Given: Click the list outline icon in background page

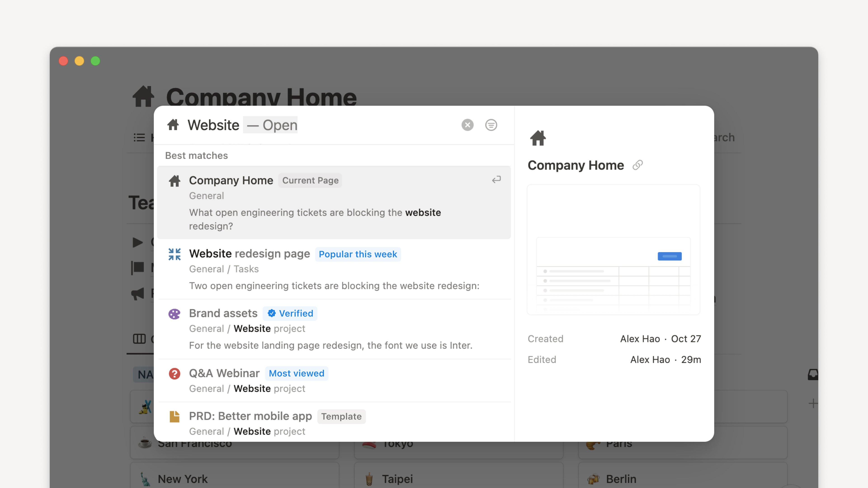Looking at the screenshot, I should coord(139,137).
